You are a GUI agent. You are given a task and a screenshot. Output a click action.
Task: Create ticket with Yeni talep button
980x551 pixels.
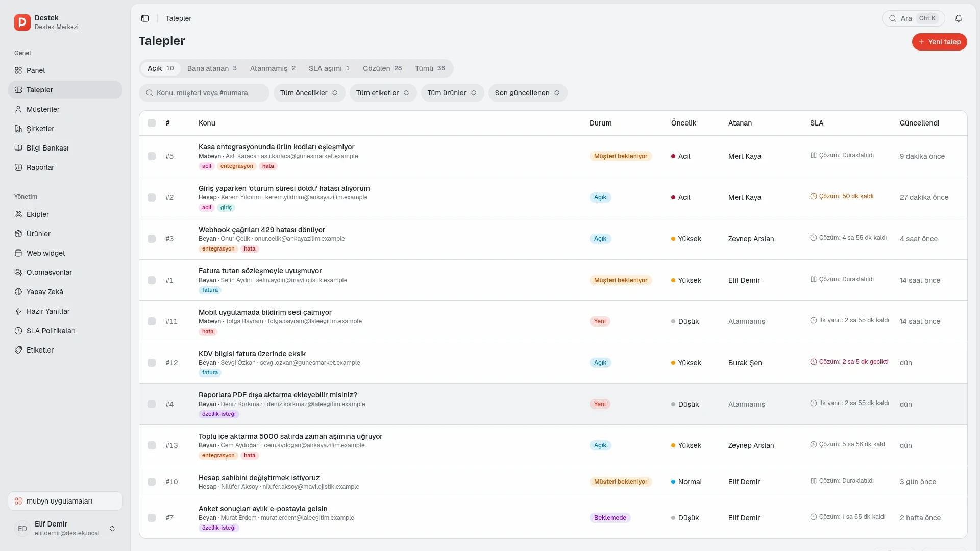coord(939,42)
